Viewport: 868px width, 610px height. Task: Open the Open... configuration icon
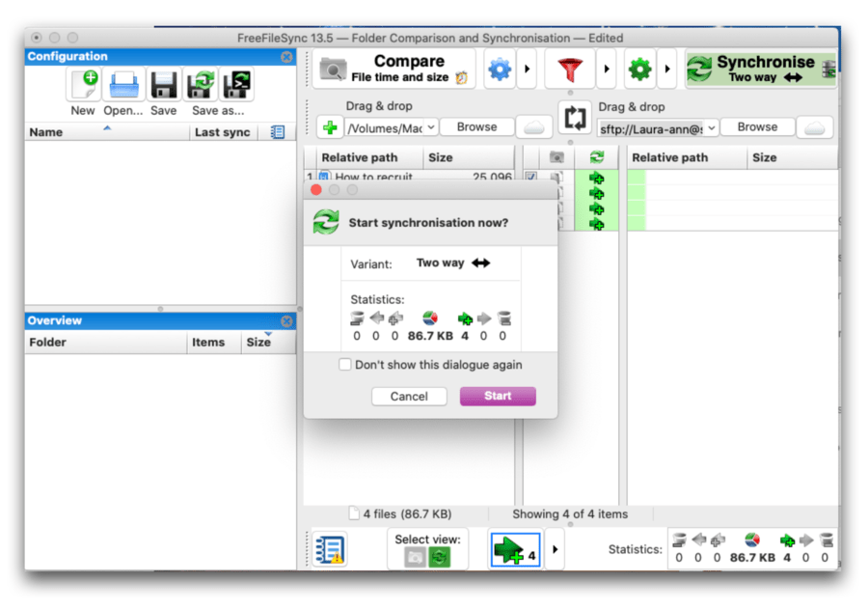[122, 86]
